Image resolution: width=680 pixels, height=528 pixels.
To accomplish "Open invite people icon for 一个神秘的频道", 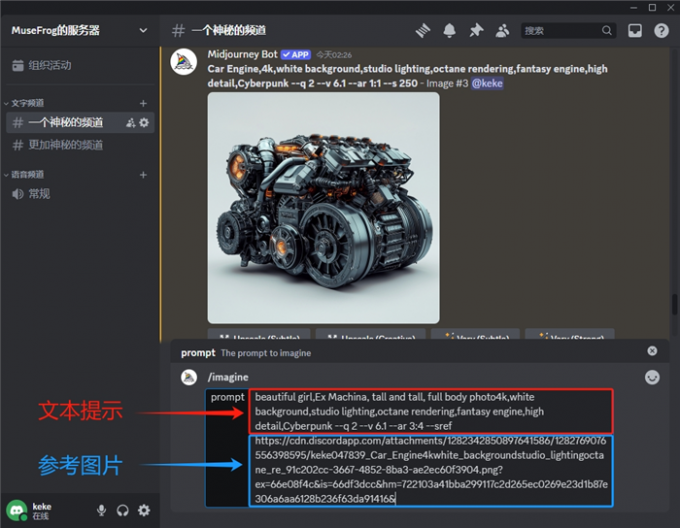I will (x=131, y=123).
